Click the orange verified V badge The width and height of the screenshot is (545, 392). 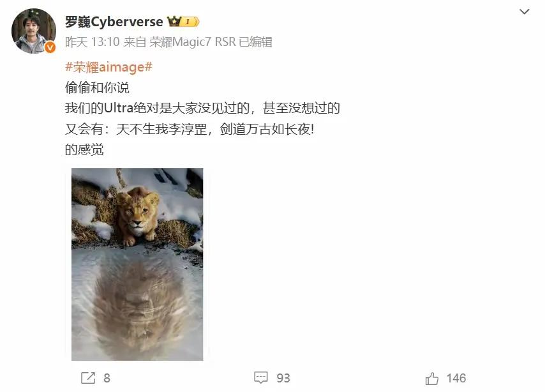pyautogui.click(x=50, y=47)
